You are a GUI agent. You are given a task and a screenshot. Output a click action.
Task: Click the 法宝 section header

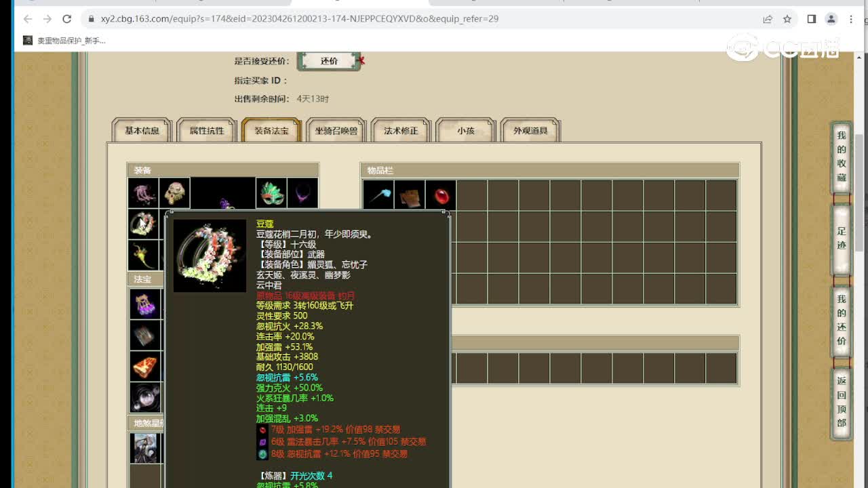(145, 279)
